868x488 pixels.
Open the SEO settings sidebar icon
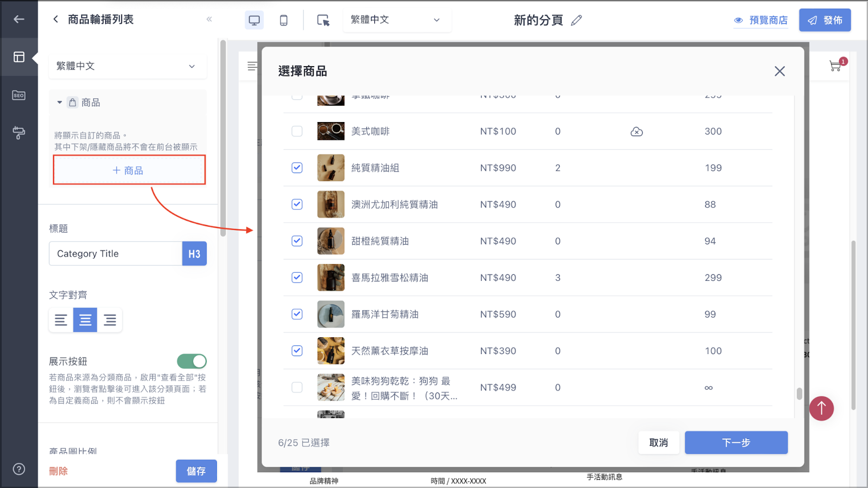[x=19, y=95]
